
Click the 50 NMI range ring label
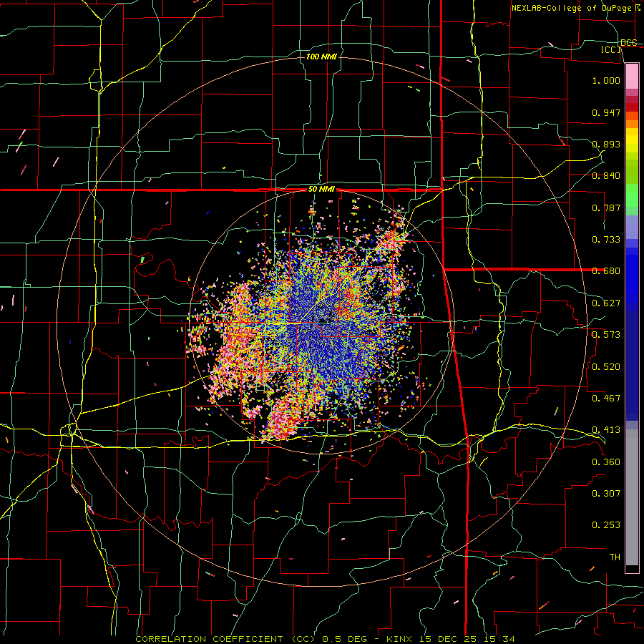(x=321, y=190)
